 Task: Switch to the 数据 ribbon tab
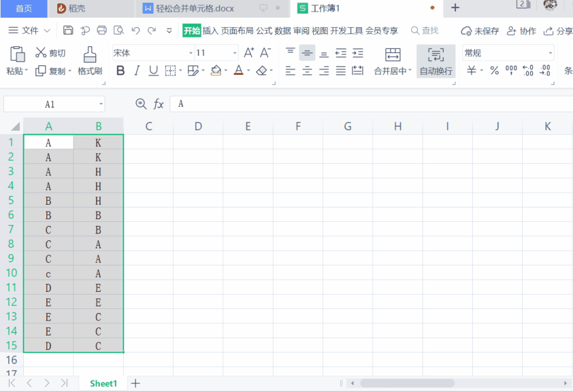(283, 31)
